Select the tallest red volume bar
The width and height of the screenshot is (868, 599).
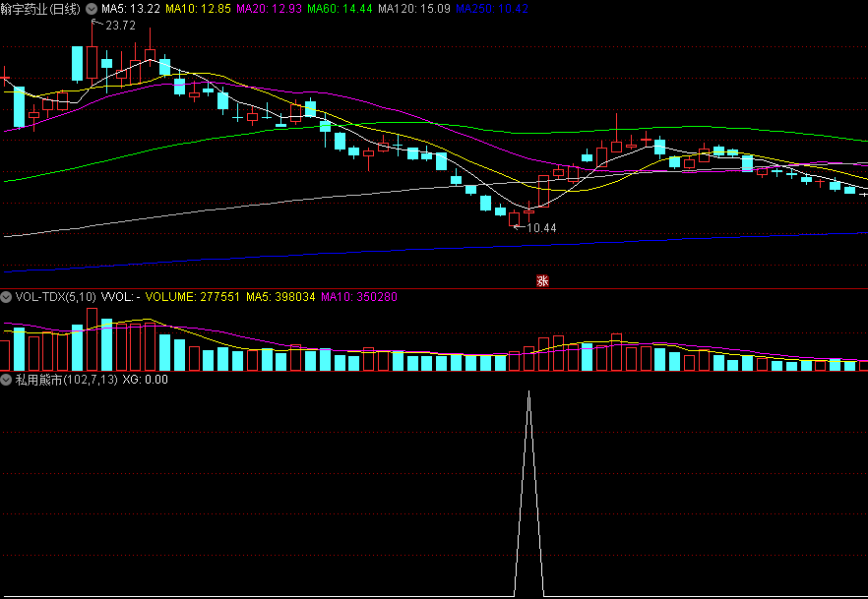pyautogui.click(x=92, y=339)
